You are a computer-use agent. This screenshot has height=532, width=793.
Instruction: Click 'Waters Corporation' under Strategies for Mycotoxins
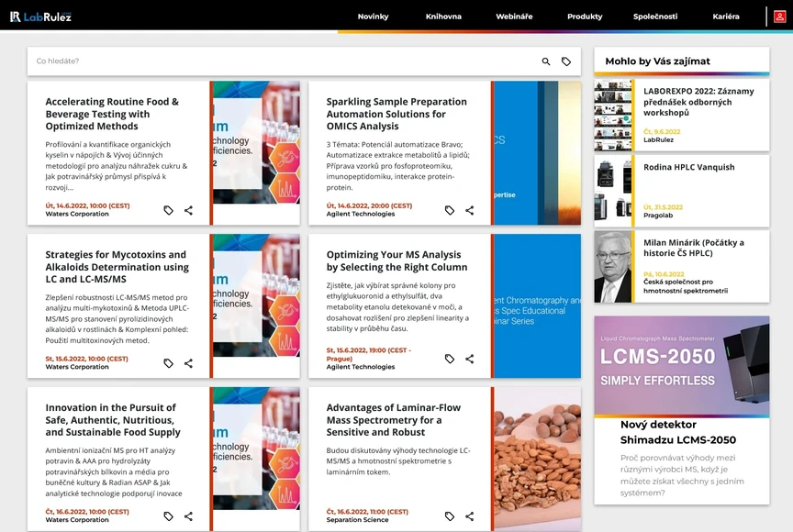77,367
